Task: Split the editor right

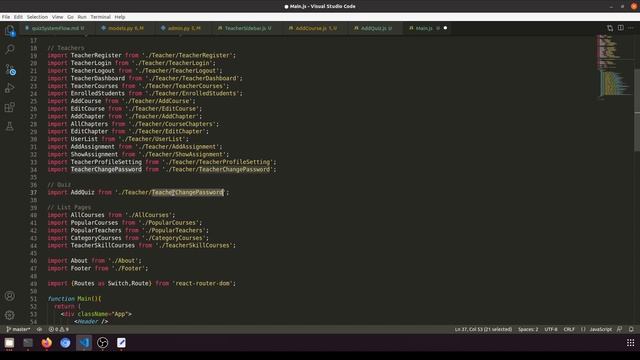Action: coord(620,28)
